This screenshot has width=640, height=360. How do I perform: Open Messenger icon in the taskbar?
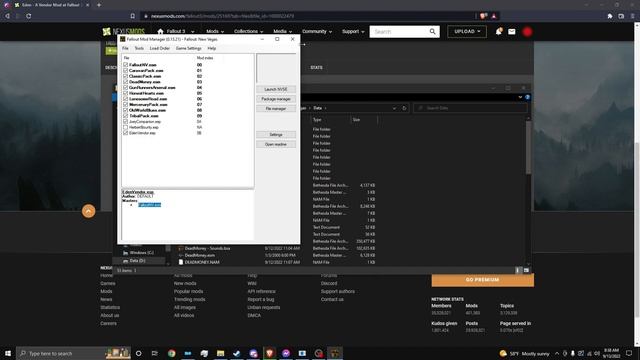(286, 353)
